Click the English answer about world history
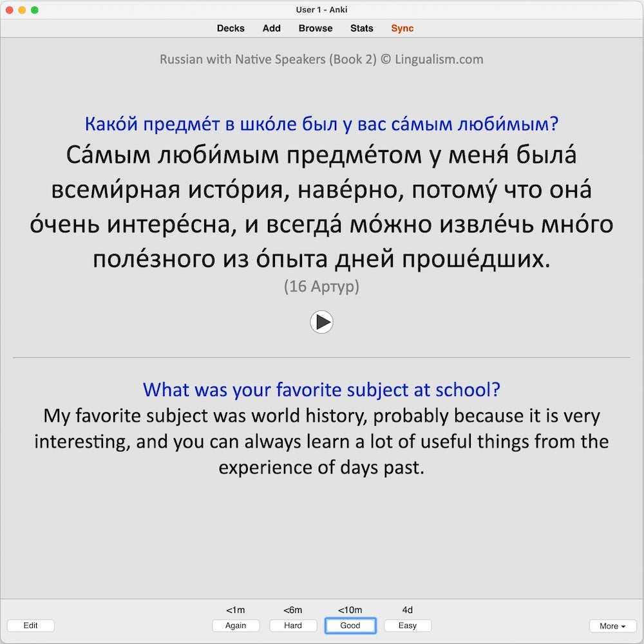This screenshot has width=644, height=644. [x=321, y=442]
